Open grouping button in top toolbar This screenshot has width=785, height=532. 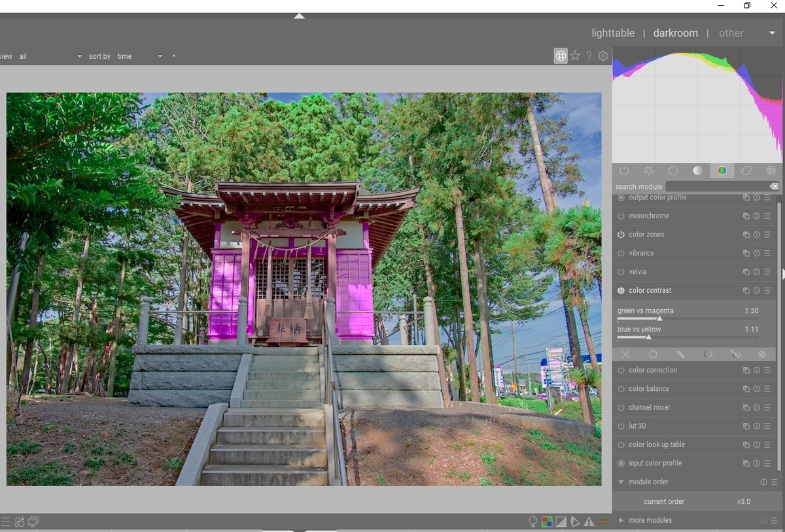[561, 56]
